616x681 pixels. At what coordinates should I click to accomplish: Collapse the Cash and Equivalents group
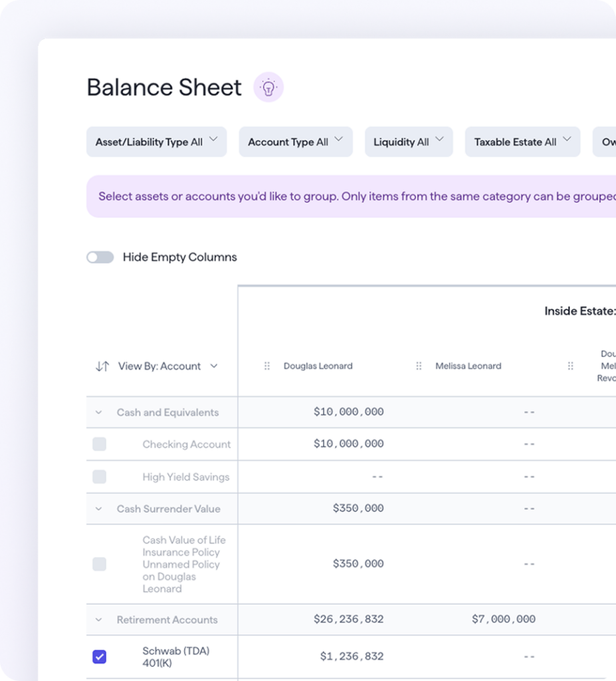coord(99,413)
